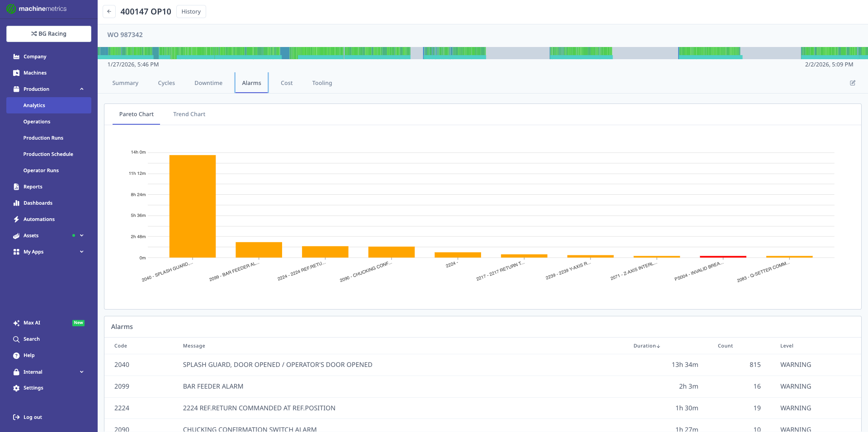Open Dashboards from the sidebar icon

point(16,202)
